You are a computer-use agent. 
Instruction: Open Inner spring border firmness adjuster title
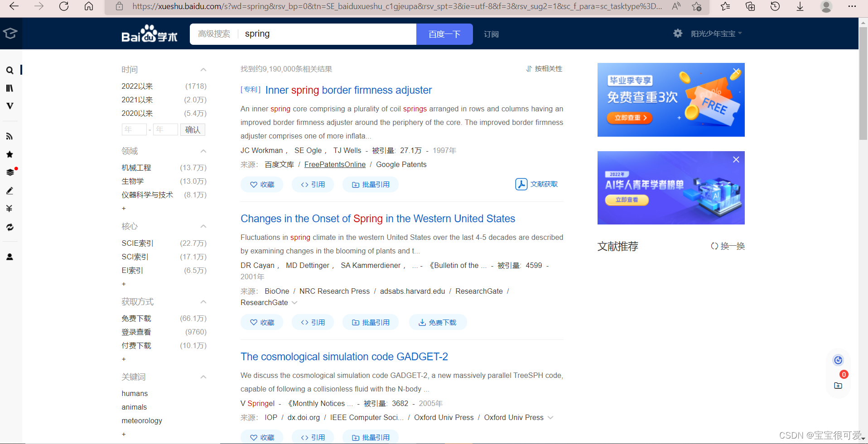click(x=348, y=90)
